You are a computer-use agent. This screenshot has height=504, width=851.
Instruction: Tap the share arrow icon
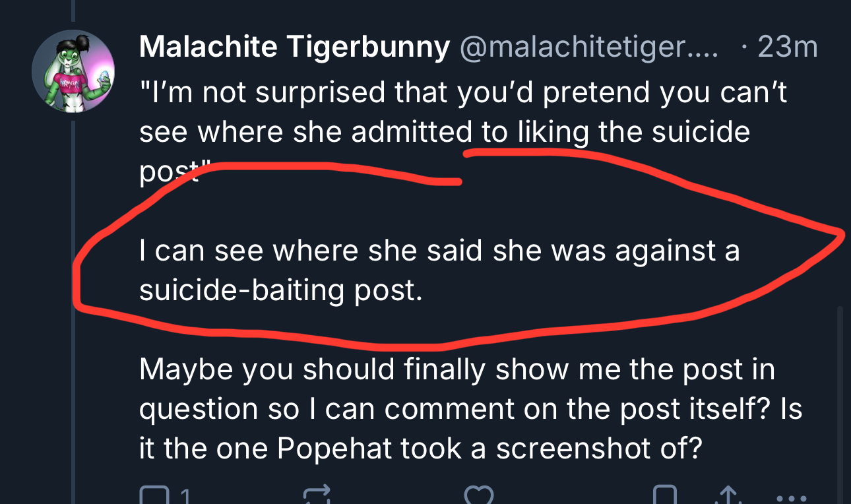729,496
